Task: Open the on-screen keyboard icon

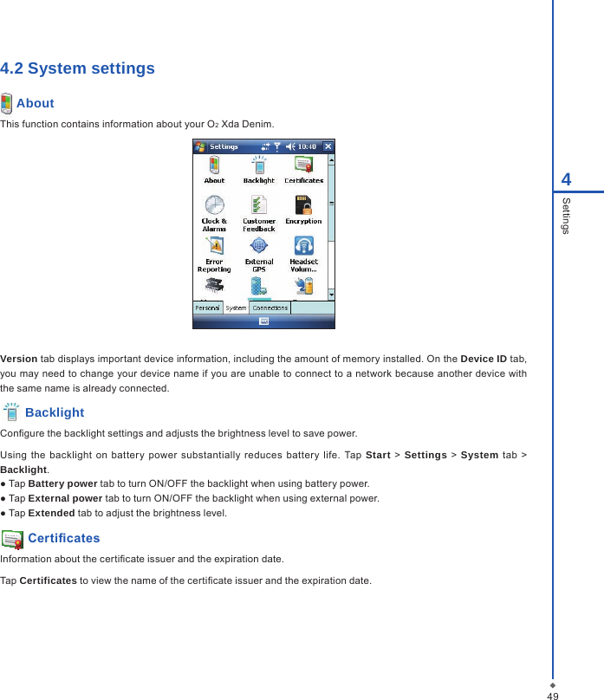Action: coord(263,321)
